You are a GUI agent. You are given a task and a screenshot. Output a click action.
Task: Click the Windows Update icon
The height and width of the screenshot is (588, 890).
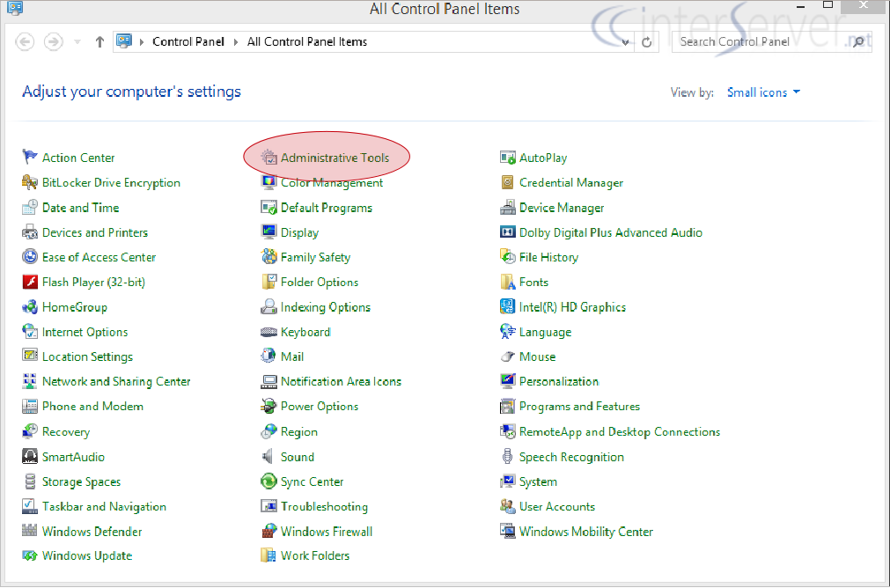point(30,555)
